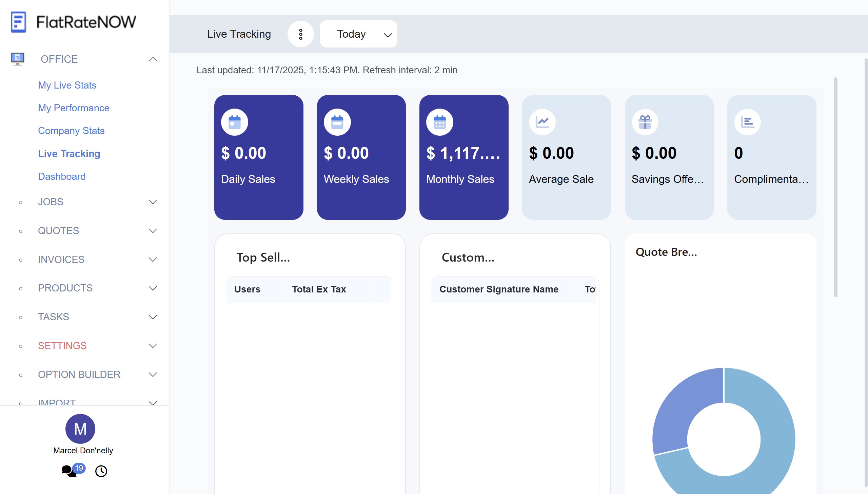The width and height of the screenshot is (868, 494).
Task: Open the chat messages icon with badge
Action: (x=69, y=471)
